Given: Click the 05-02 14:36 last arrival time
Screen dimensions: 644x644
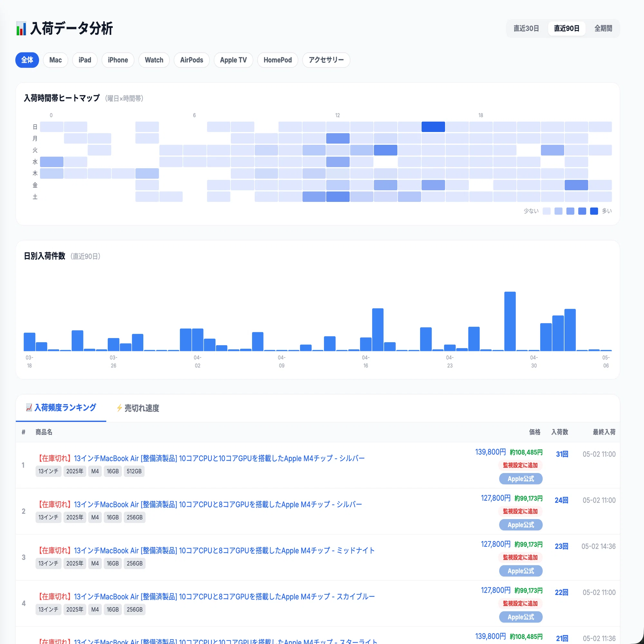Looking at the screenshot, I should click(x=598, y=546).
